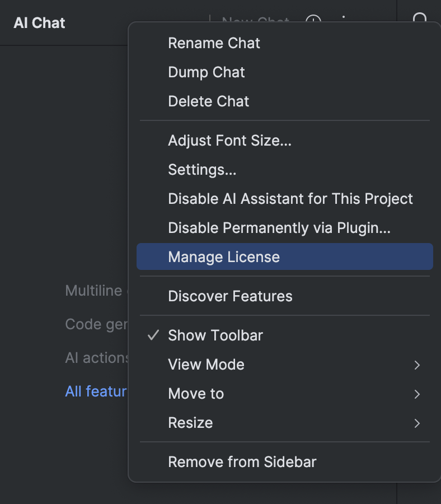Expand the View Mode submenu
This screenshot has height=504, width=441.
(206, 365)
